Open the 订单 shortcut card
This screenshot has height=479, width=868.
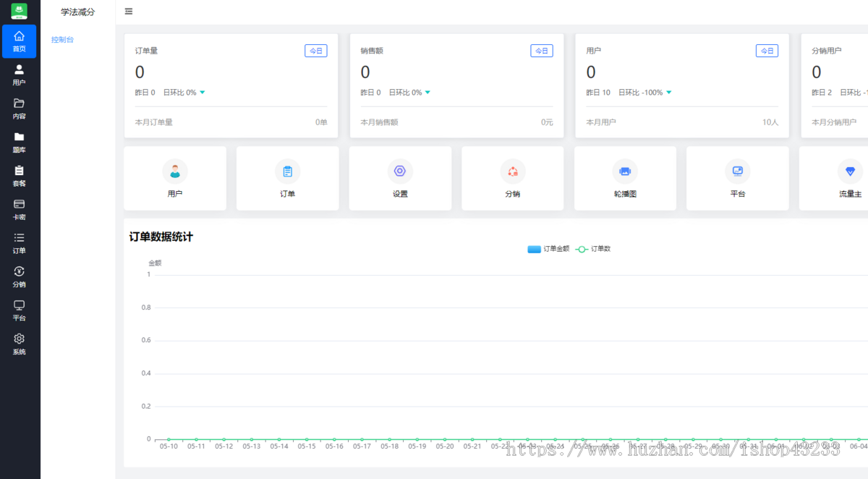coord(287,179)
